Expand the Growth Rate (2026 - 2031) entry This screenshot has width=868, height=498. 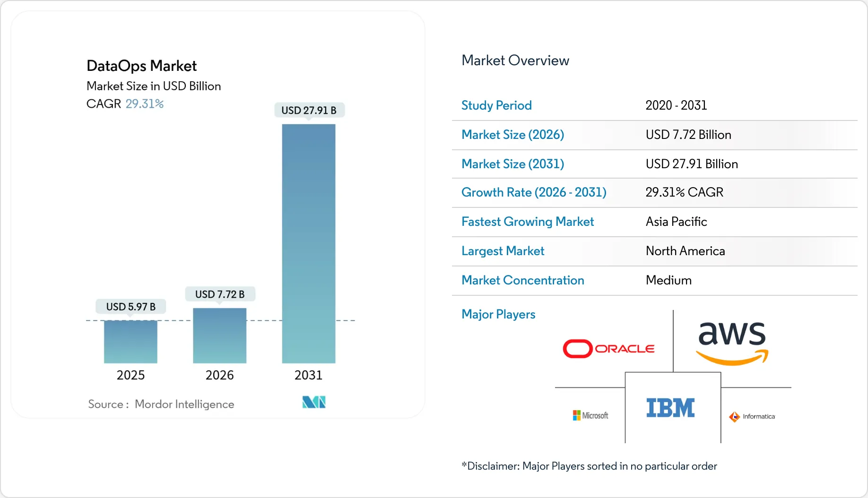(x=533, y=192)
